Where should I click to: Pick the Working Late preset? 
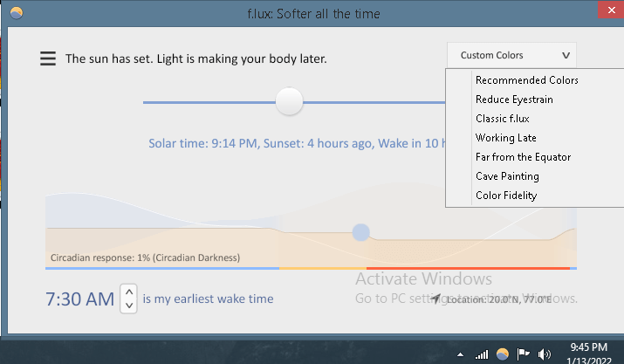506,138
